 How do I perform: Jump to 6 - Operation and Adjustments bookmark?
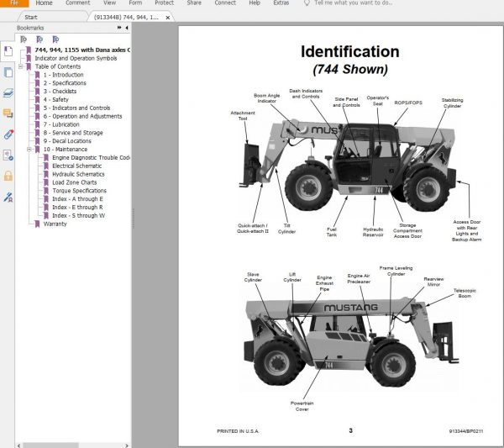click(x=83, y=116)
